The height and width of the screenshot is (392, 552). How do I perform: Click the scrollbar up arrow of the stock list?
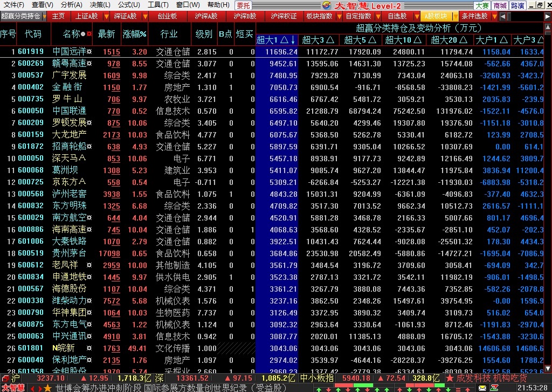[548, 27]
